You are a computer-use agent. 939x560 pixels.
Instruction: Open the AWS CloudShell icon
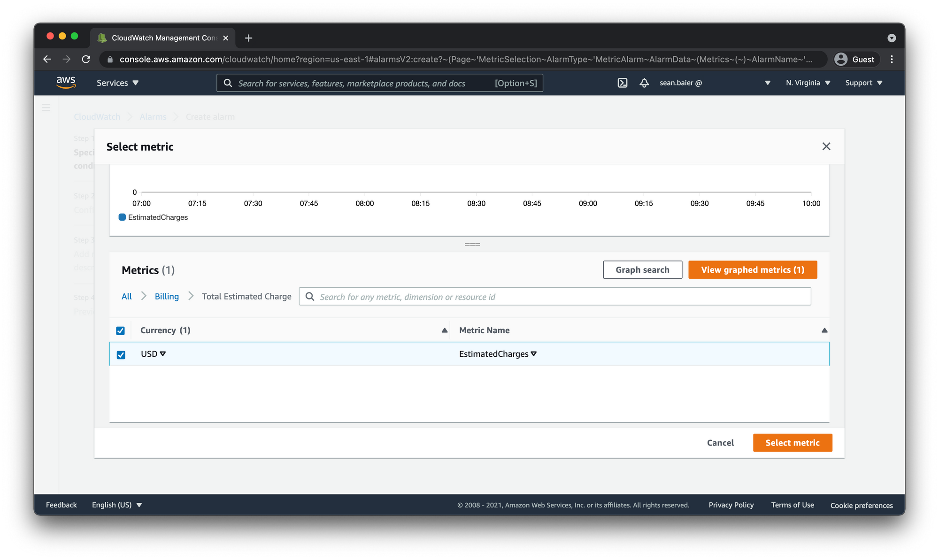[x=622, y=83]
